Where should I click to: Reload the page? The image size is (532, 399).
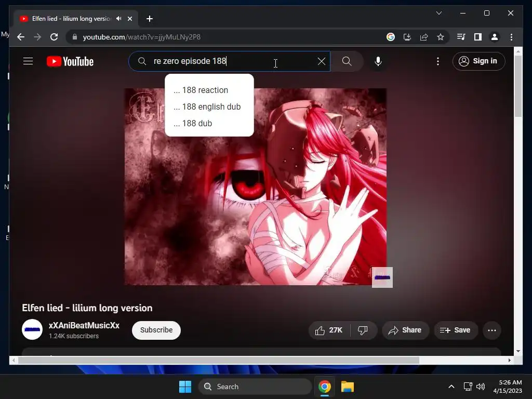54,37
